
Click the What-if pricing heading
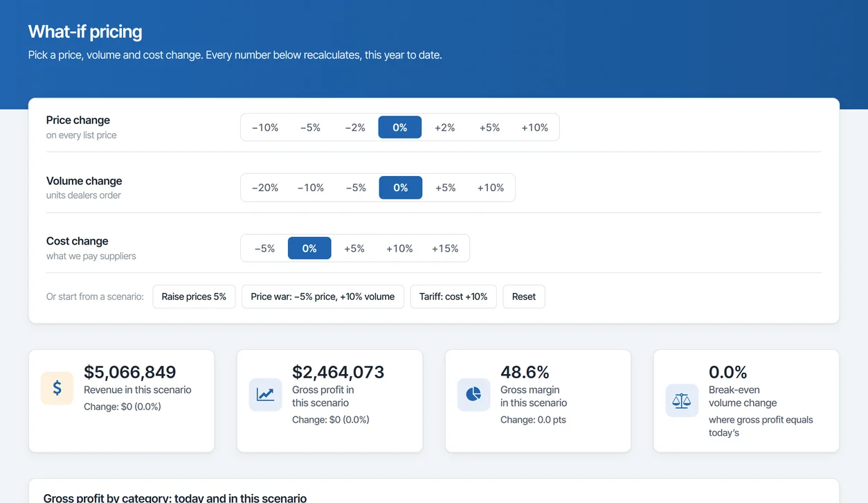point(85,32)
